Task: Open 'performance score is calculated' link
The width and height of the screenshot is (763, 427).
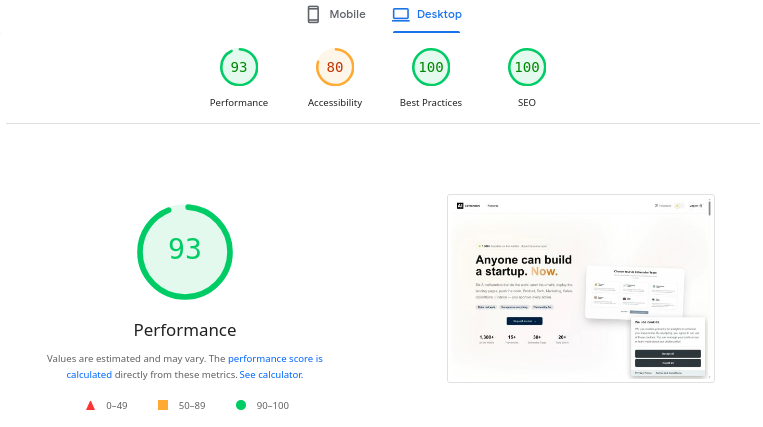Action: click(275, 359)
